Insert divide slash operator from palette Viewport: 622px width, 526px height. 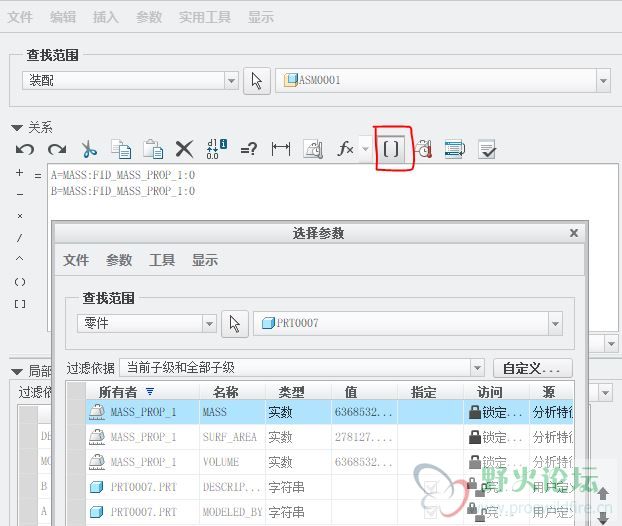19,238
